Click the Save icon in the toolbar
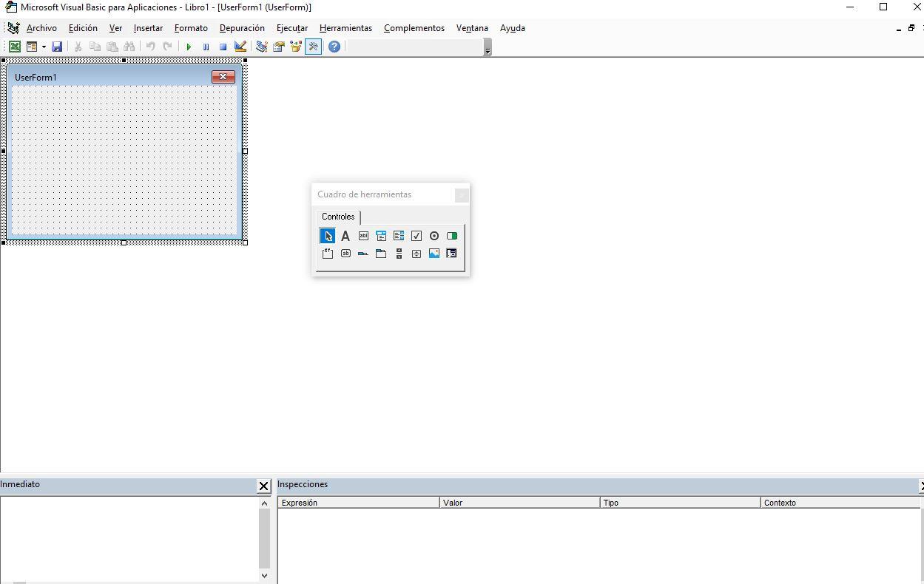The width and height of the screenshot is (924, 584). pyautogui.click(x=57, y=46)
